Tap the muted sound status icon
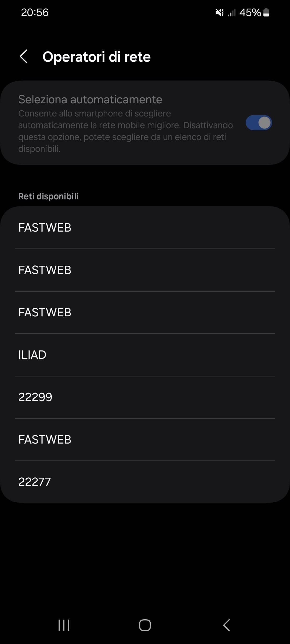 220,13
